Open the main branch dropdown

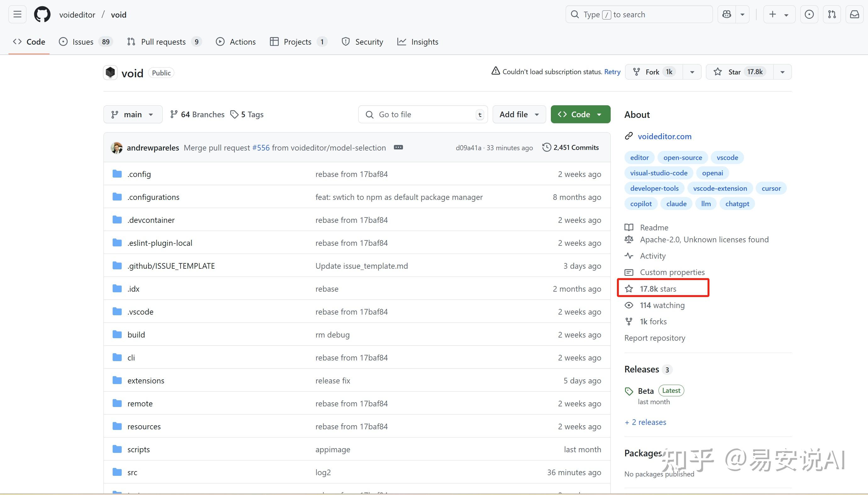132,115
